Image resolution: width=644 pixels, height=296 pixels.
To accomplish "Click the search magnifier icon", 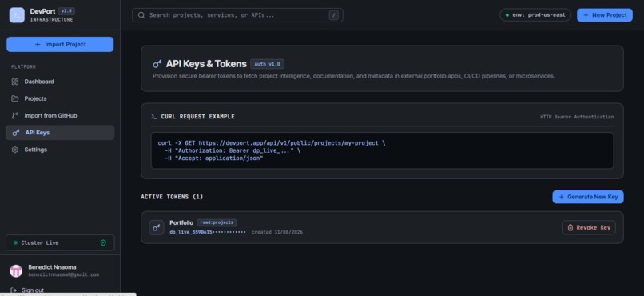I will [141, 15].
